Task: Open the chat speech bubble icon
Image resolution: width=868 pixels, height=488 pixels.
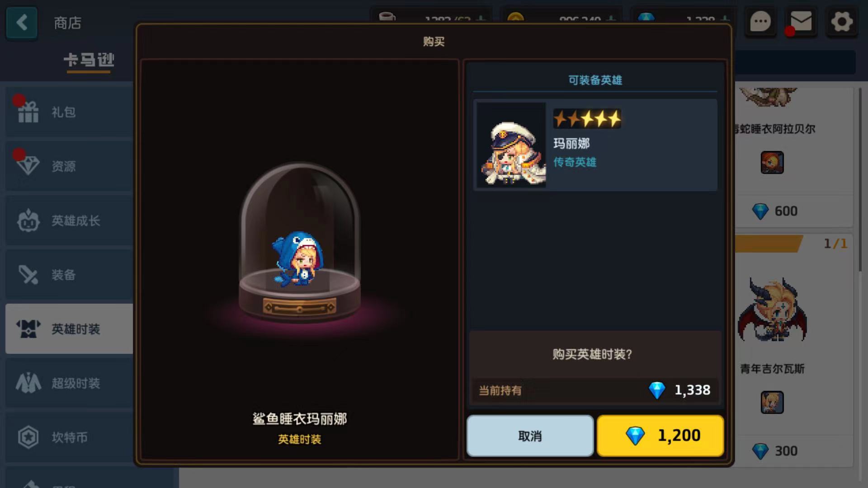Action: [760, 21]
